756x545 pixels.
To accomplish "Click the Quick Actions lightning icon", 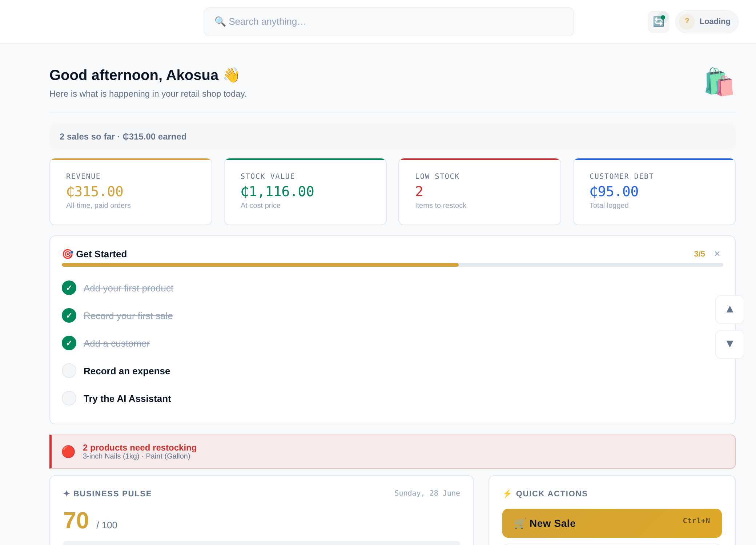I will (x=507, y=493).
